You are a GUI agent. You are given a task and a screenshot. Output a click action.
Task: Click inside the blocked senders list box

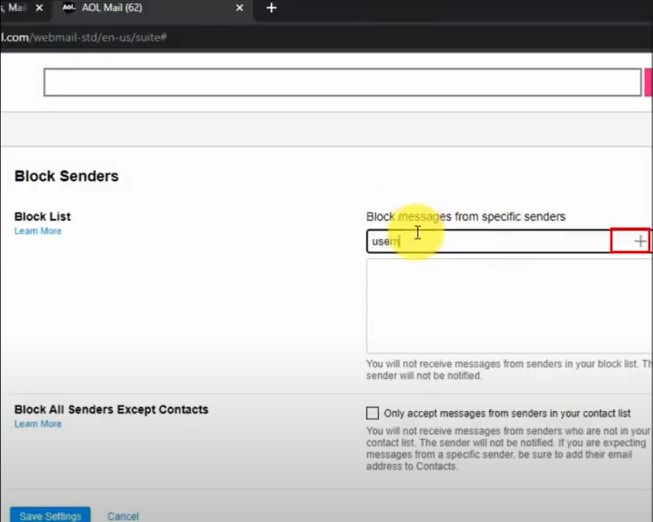[x=509, y=306]
